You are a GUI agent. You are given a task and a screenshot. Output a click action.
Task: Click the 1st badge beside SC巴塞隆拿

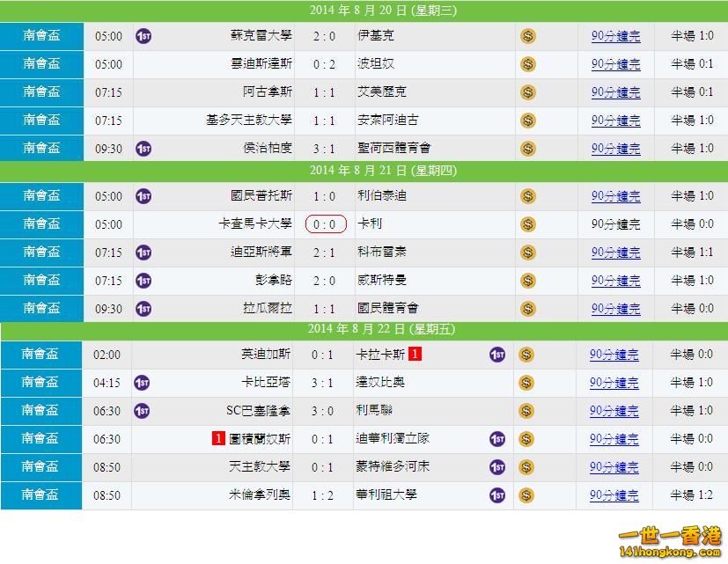pos(142,411)
